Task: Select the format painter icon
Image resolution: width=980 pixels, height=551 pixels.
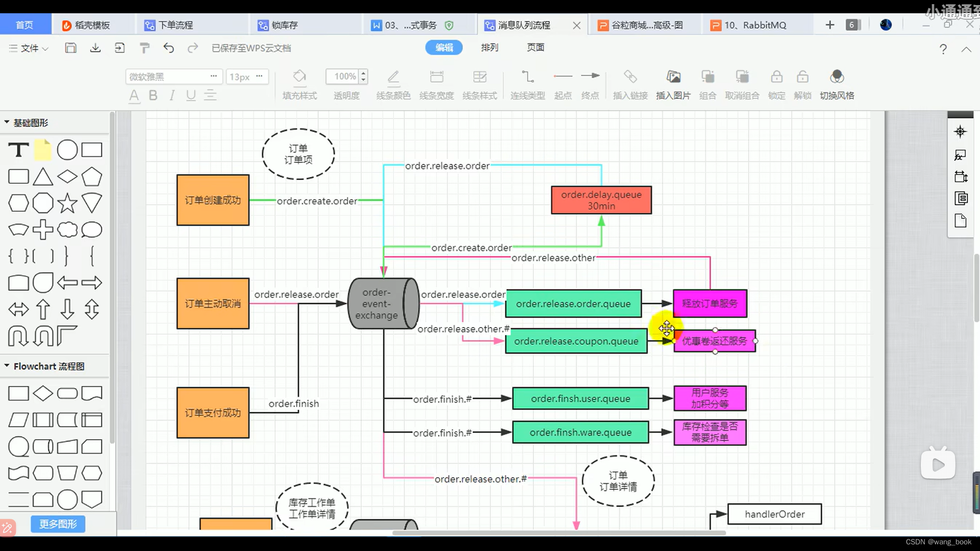Action: coord(144,48)
